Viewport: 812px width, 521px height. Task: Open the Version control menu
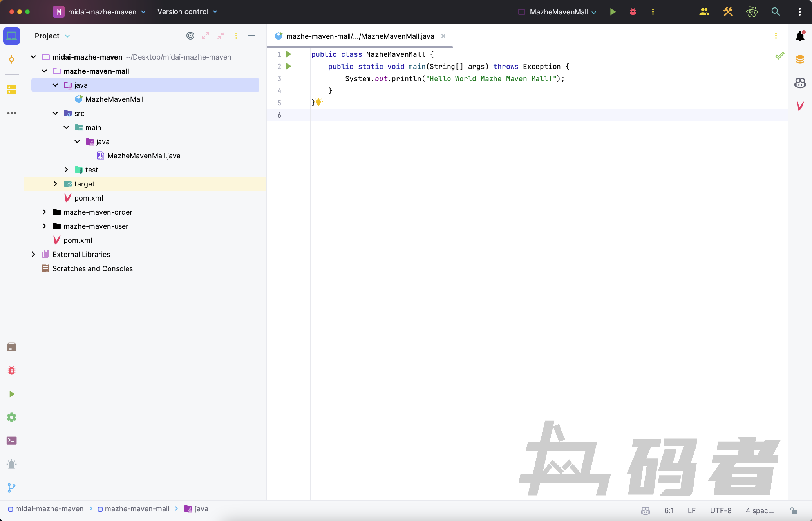tap(187, 12)
